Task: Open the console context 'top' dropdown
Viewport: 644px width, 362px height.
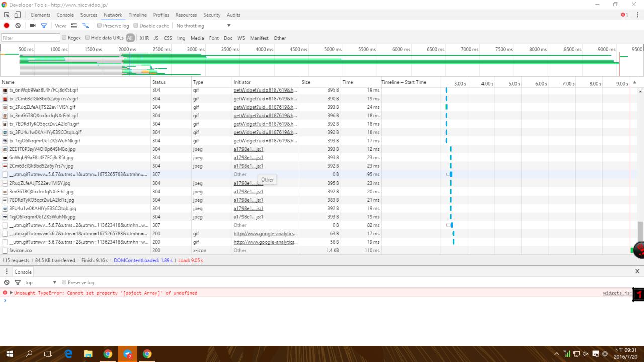Action: [x=41, y=282]
